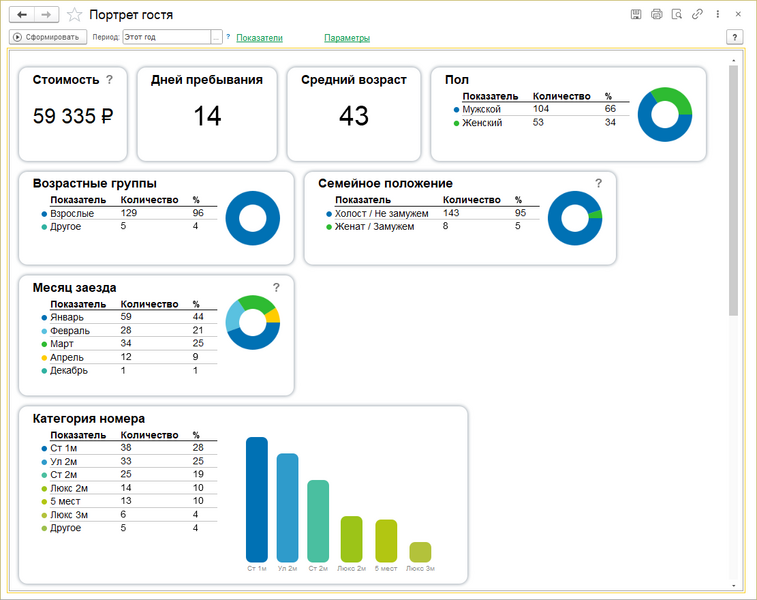Open the Параметры link
This screenshot has width=757, height=600.
[347, 38]
